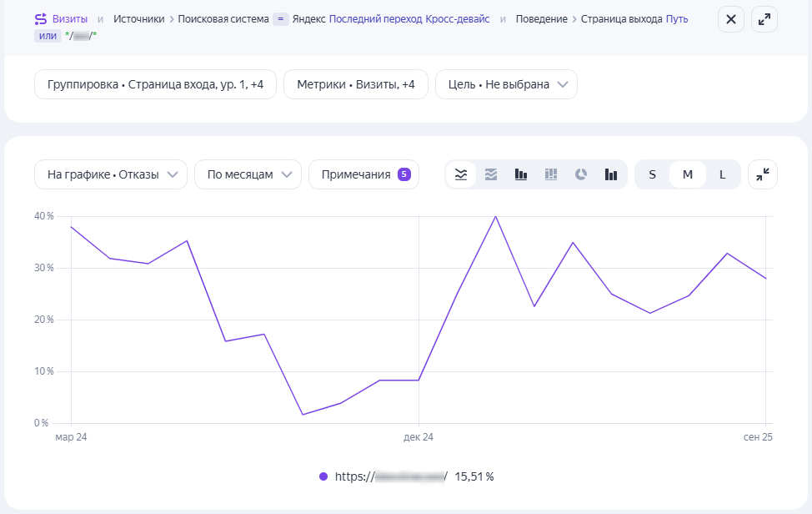
Task: Open 'Метрики • Визиты, +4' settings
Action: coord(356,84)
